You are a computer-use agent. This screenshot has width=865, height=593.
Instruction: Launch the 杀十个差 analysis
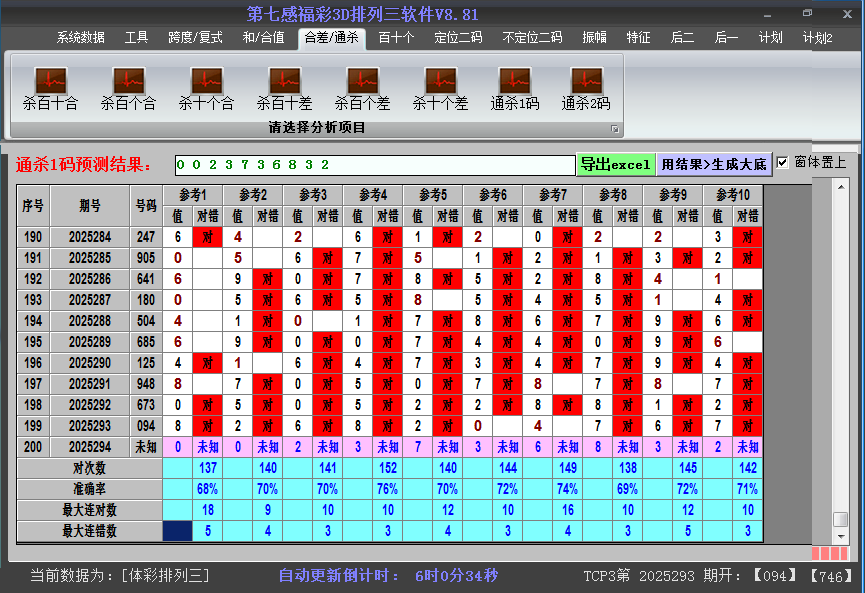pos(440,81)
